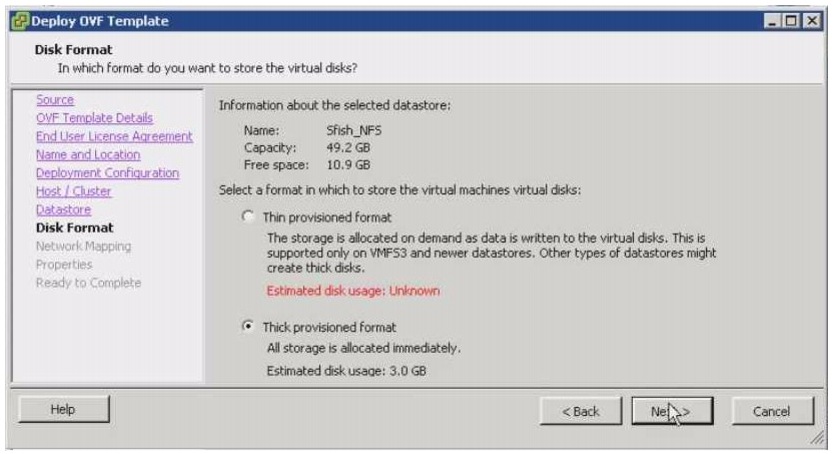Click the Deploy OVF Template title bar icon

click(x=22, y=21)
